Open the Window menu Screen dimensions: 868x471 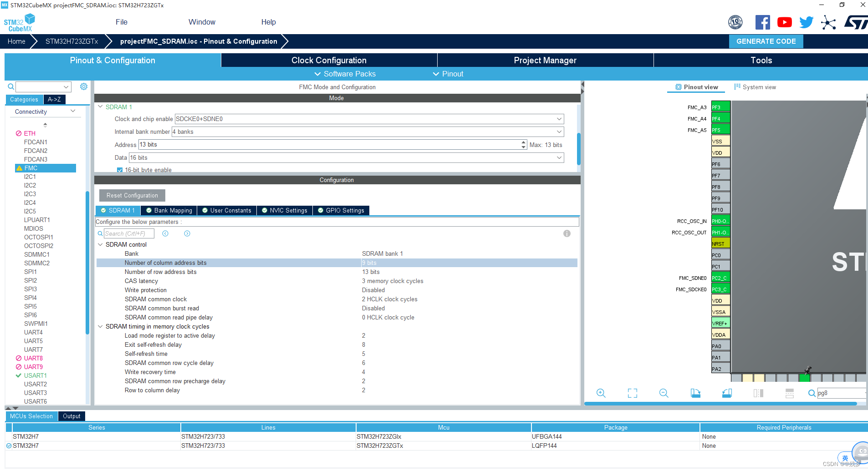point(202,22)
